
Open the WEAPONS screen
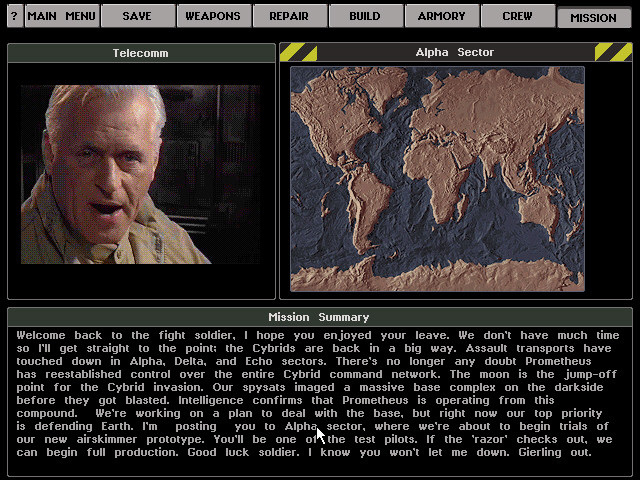pos(213,16)
